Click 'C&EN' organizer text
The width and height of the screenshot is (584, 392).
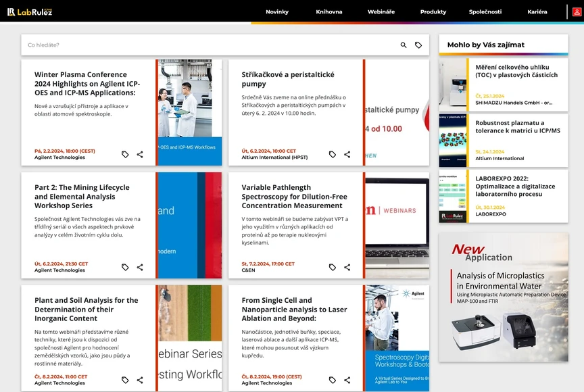(x=248, y=270)
